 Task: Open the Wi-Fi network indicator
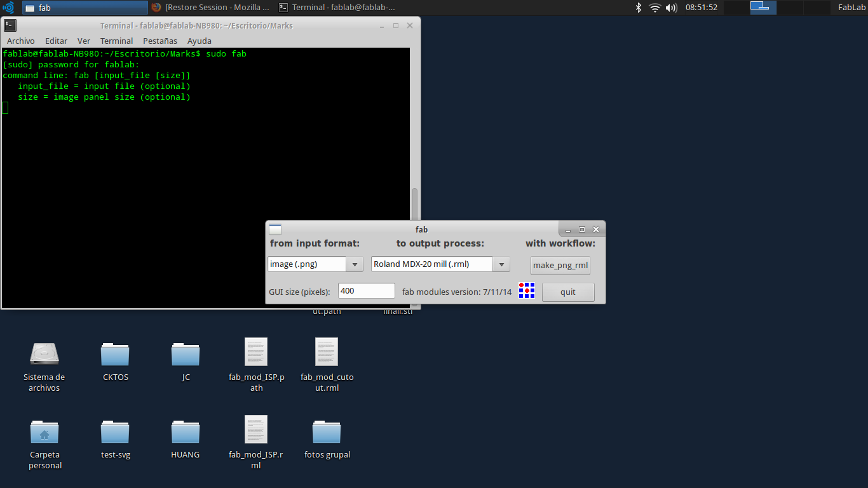655,8
